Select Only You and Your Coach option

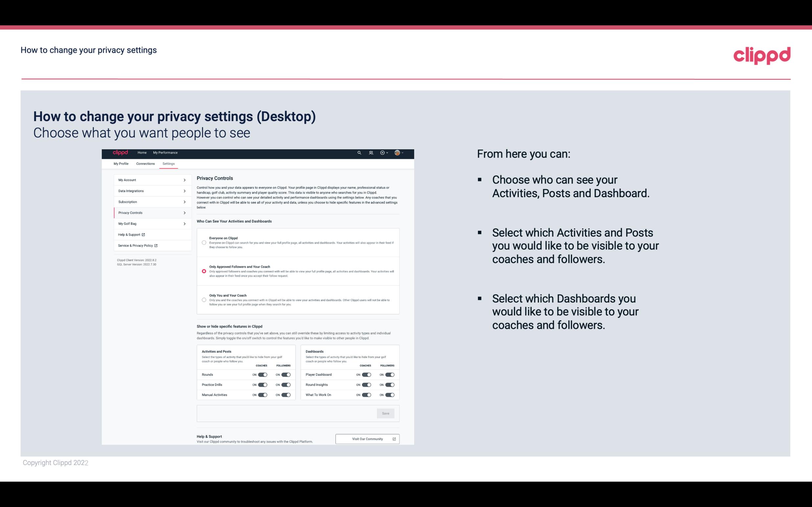click(203, 300)
